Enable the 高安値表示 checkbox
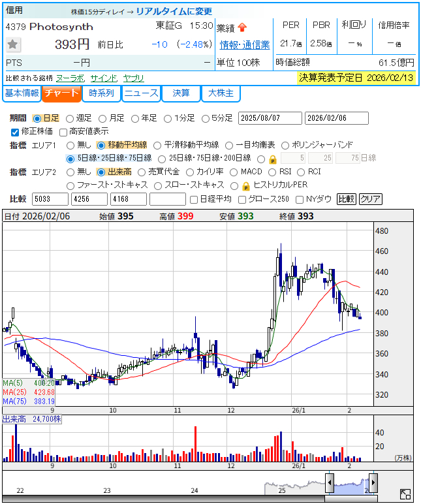This screenshot has width=421, height=504. 63,131
